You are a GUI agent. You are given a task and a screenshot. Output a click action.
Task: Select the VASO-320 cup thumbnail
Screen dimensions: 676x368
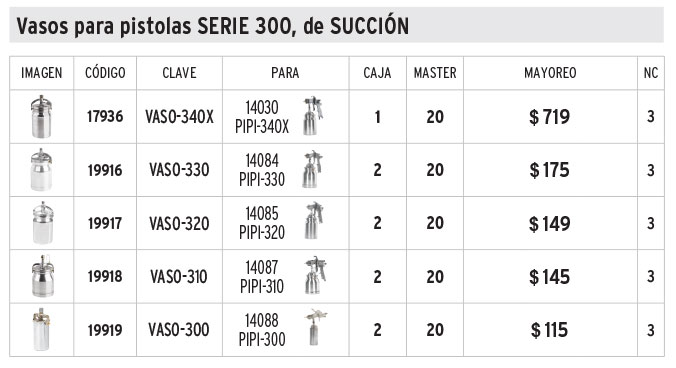43,223
